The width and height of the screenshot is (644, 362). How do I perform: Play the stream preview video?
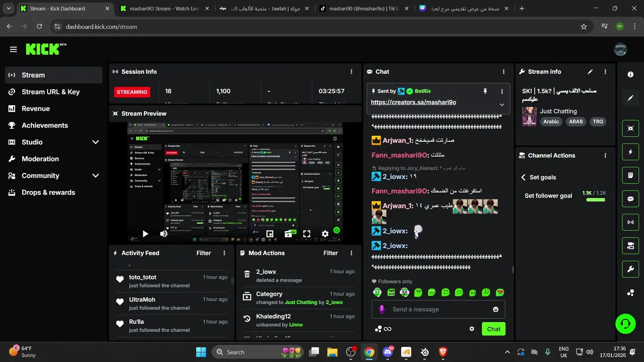[x=145, y=234]
